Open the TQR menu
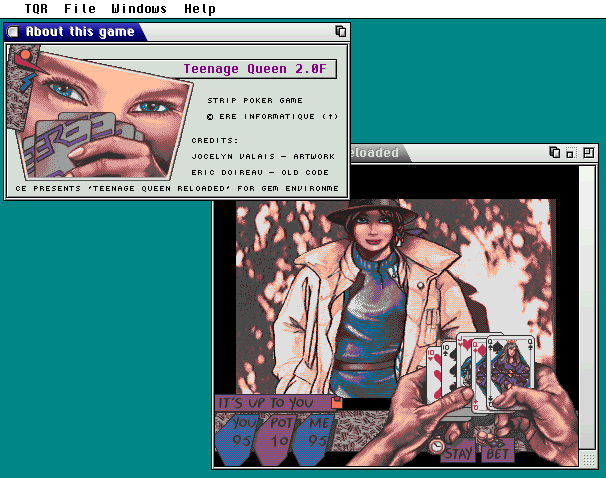This screenshot has width=606, height=478. [36, 9]
